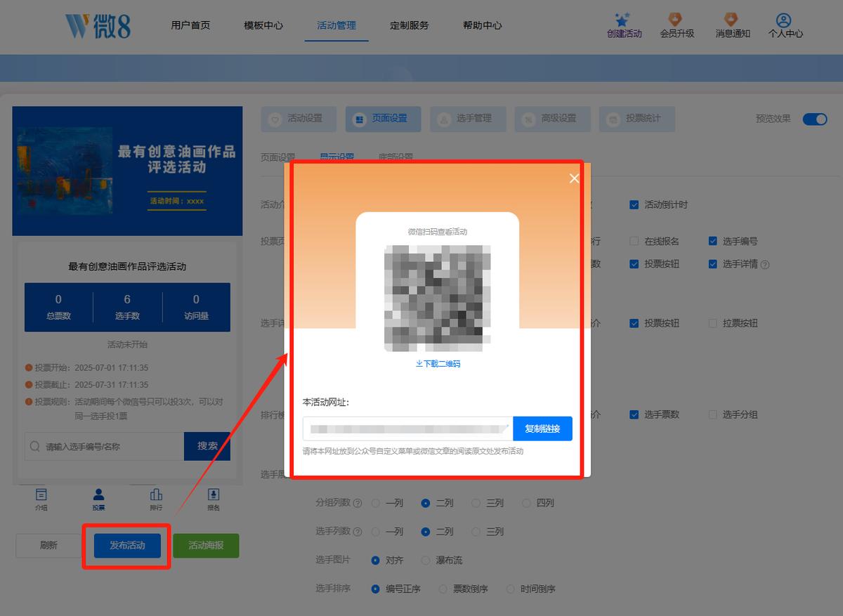This screenshot has width=843, height=616.
Task: Select 一列 for 选手列数
Action: 376,532
